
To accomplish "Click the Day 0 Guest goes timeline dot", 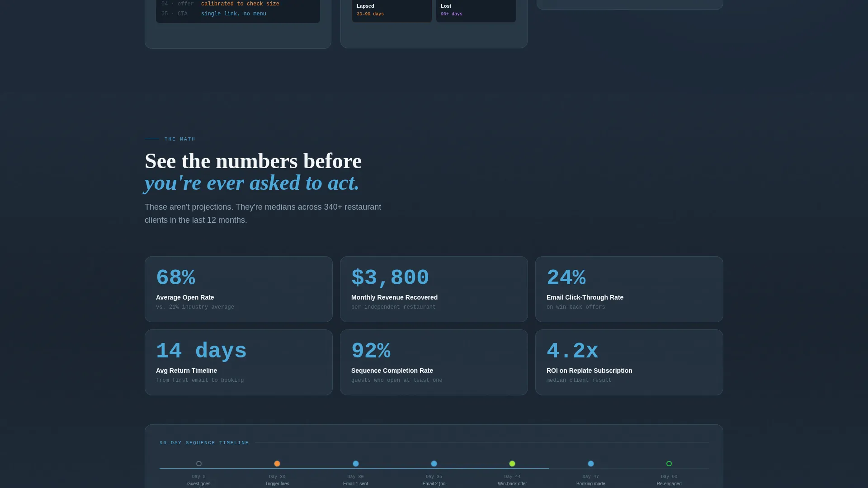I will [199, 464].
